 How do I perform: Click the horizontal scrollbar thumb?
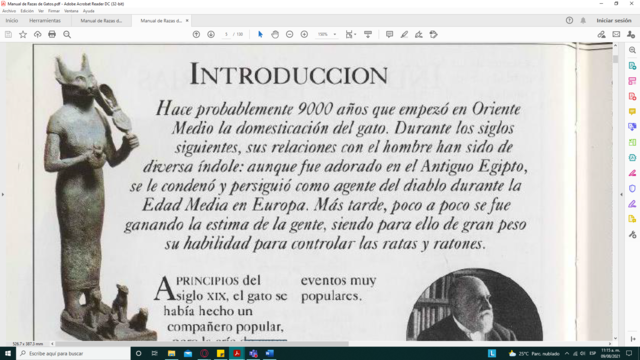point(202,344)
